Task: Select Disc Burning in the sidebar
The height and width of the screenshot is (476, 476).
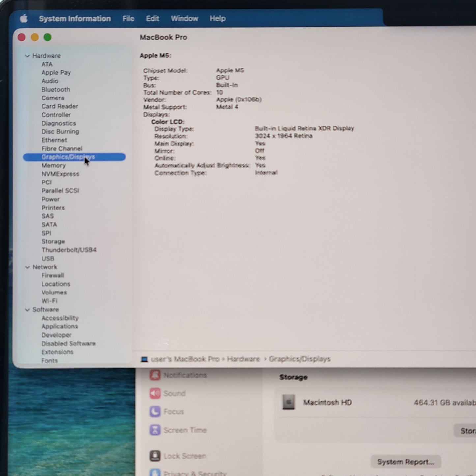Action: [60, 132]
